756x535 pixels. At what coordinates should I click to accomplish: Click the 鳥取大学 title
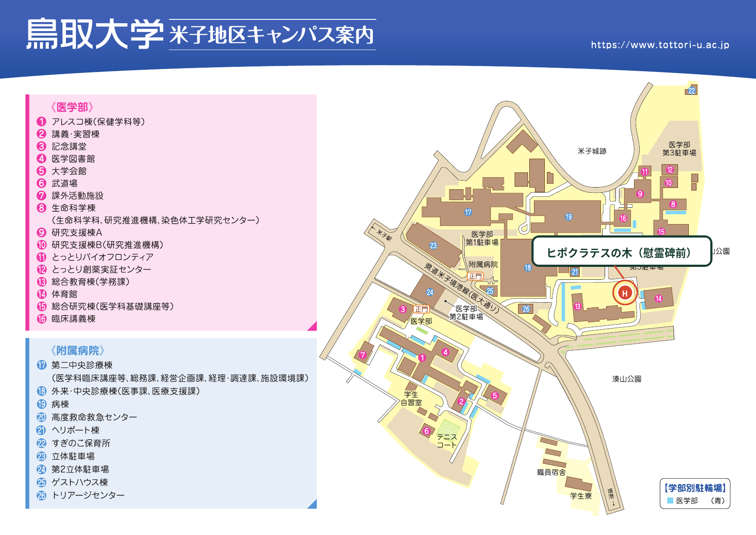(x=95, y=34)
